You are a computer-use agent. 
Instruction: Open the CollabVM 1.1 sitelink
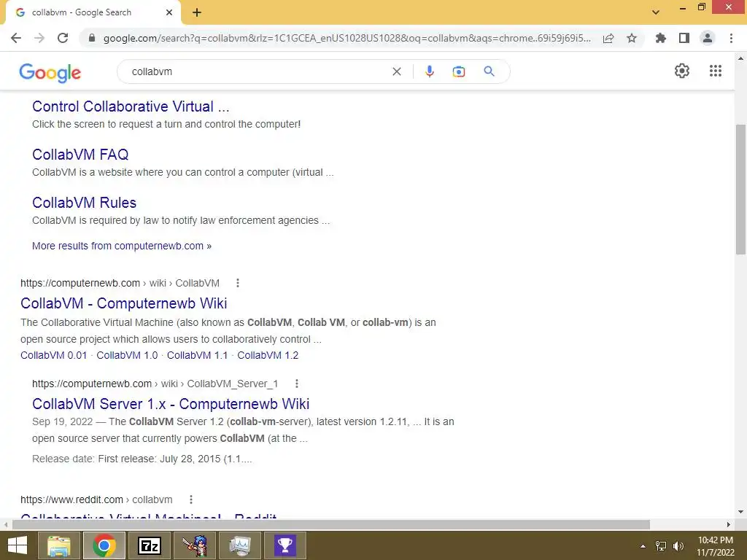[197, 355]
